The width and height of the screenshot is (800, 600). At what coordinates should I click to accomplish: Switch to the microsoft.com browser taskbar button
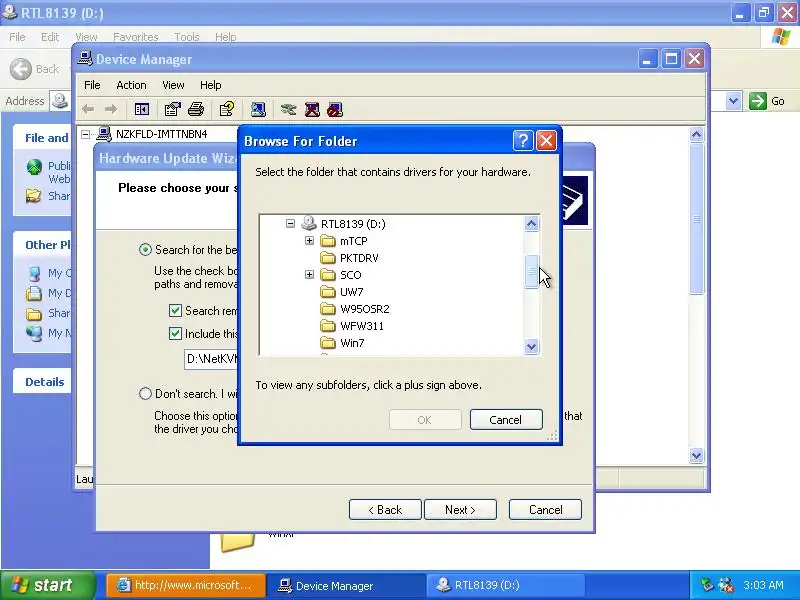pyautogui.click(x=186, y=585)
